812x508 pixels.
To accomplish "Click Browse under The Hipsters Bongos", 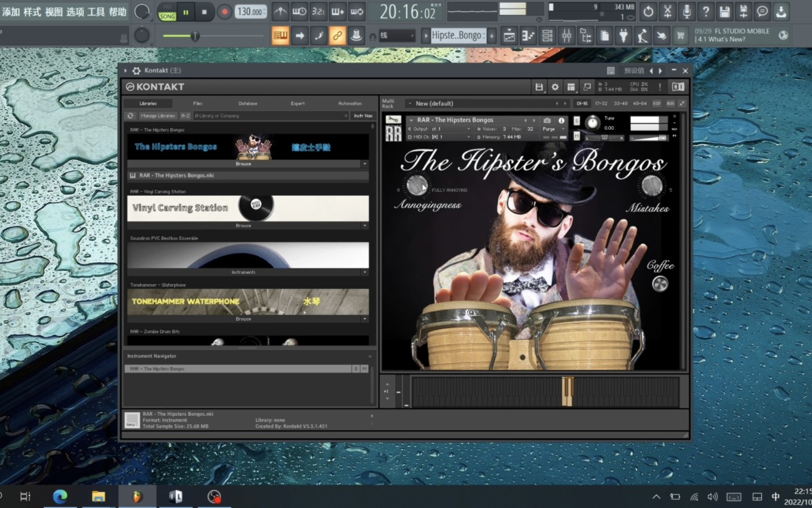I will point(244,164).
